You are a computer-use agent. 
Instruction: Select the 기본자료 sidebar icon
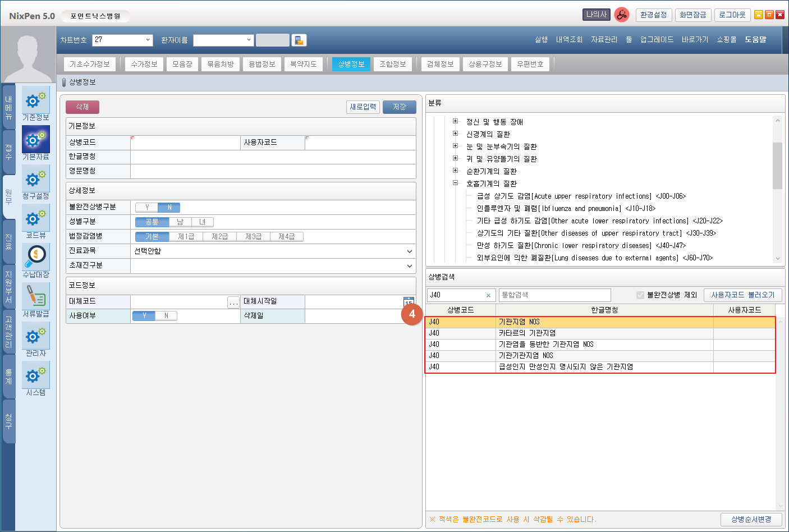(35, 140)
